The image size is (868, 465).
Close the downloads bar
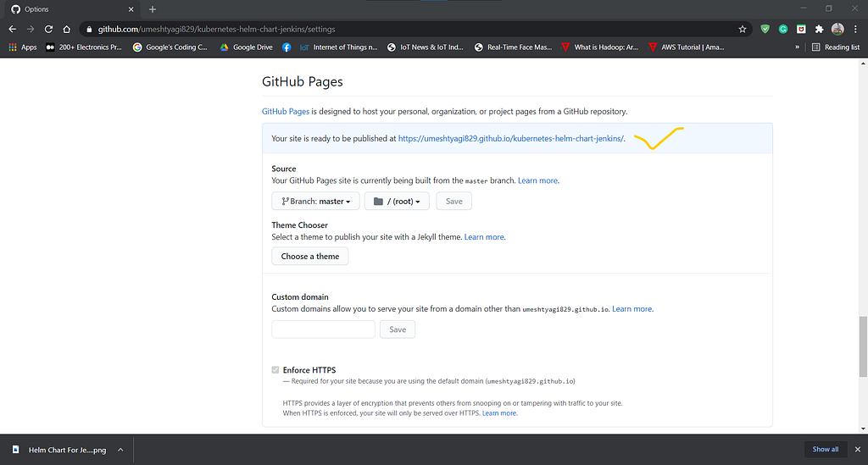(x=858, y=450)
